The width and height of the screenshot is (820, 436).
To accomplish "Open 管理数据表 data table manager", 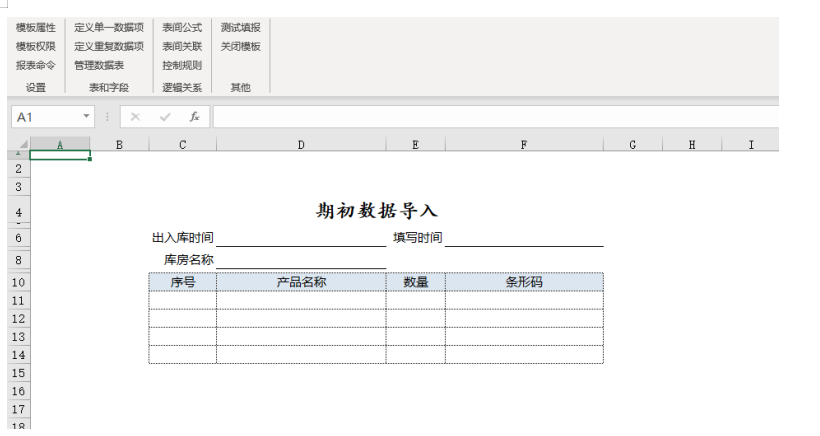I will [99, 65].
